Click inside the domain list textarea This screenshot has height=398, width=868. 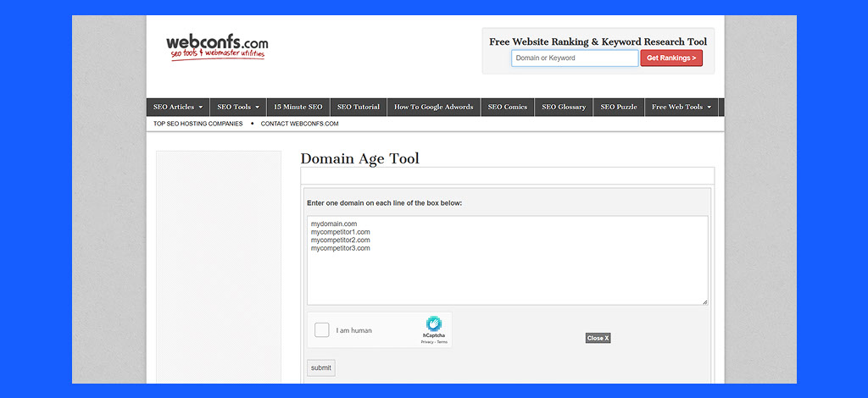coord(508,260)
